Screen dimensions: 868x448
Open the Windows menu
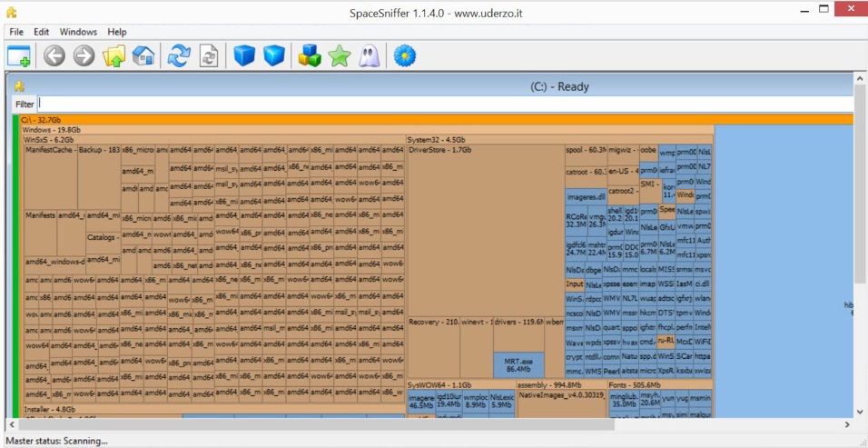click(x=78, y=32)
